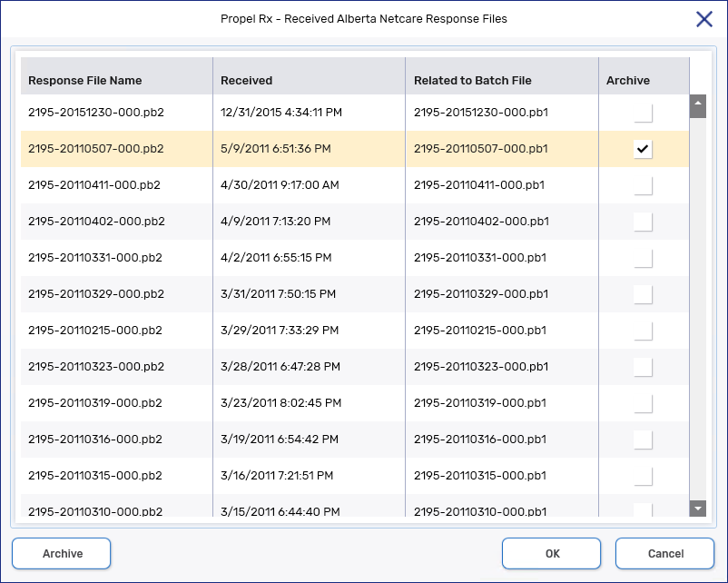Click received time 3/29/2011 7:33:29 PM
Image resolution: width=728 pixels, height=583 pixels.
pos(280,331)
